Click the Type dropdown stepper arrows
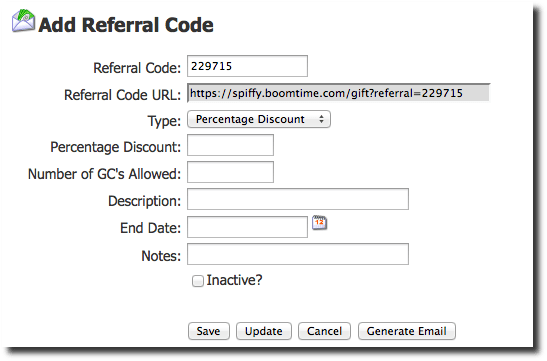 pos(321,119)
